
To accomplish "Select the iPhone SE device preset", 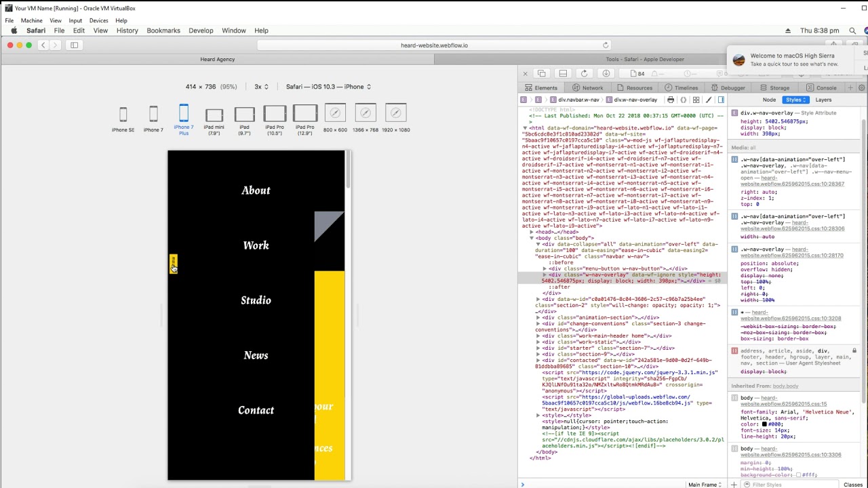I will [x=123, y=119].
